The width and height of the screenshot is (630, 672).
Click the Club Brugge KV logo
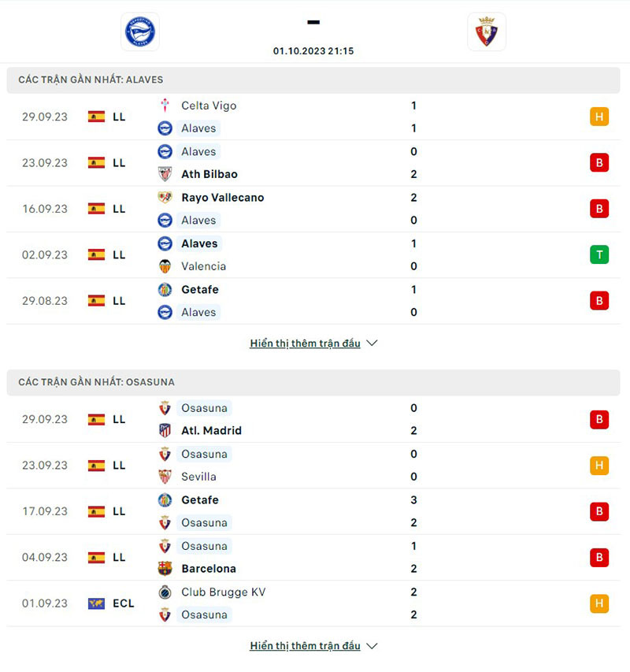pos(165,592)
